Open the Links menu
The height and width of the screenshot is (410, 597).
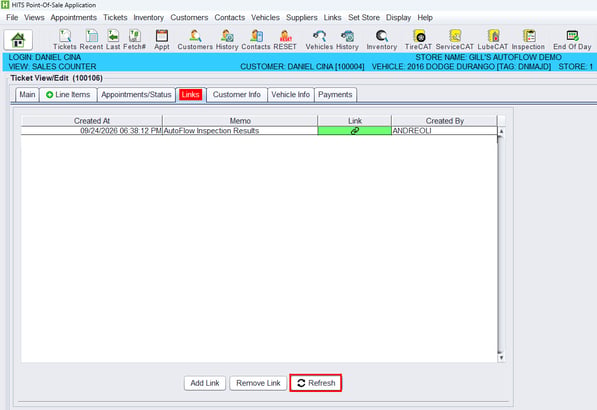coord(332,18)
